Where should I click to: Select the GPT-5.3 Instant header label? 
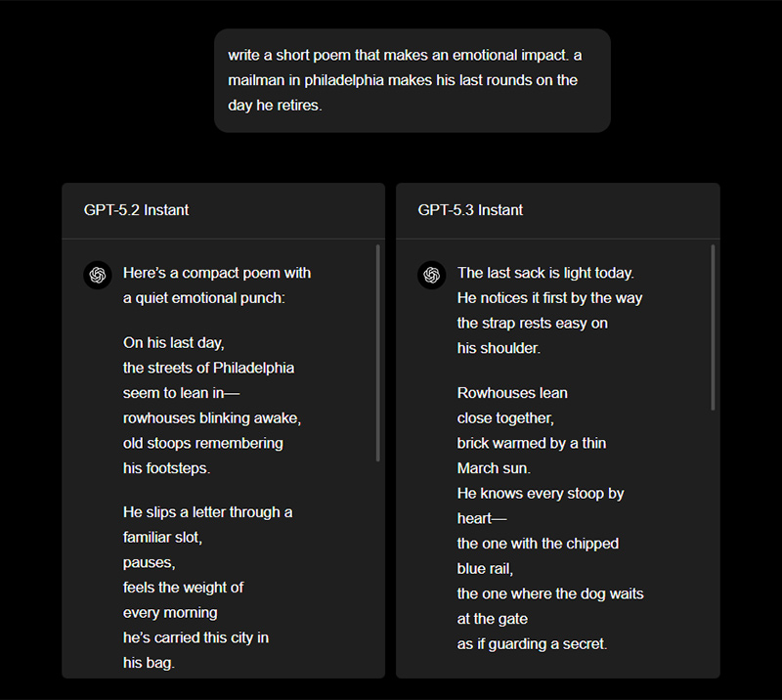click(x=470, y=210)
